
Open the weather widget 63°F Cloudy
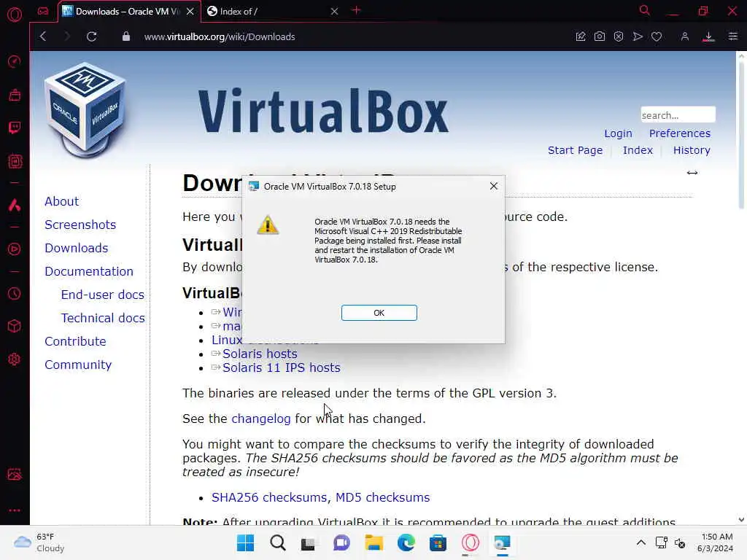[x=39, y=542]
